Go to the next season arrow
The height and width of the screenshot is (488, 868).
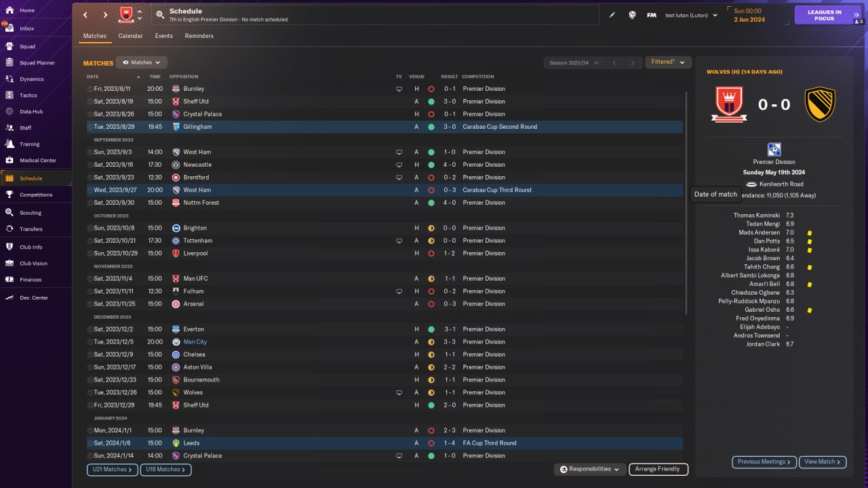(633, 63)
